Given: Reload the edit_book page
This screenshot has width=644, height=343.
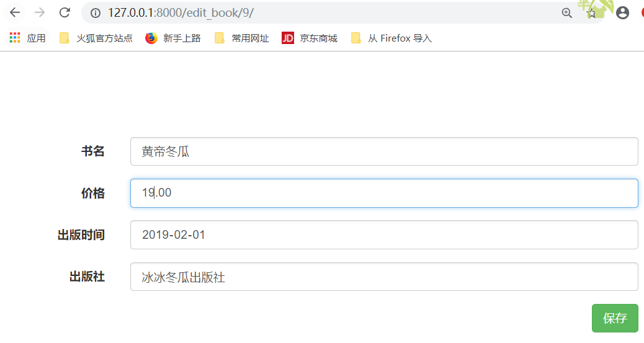Looking at the screenshot, I should click(x=65, y=13).
